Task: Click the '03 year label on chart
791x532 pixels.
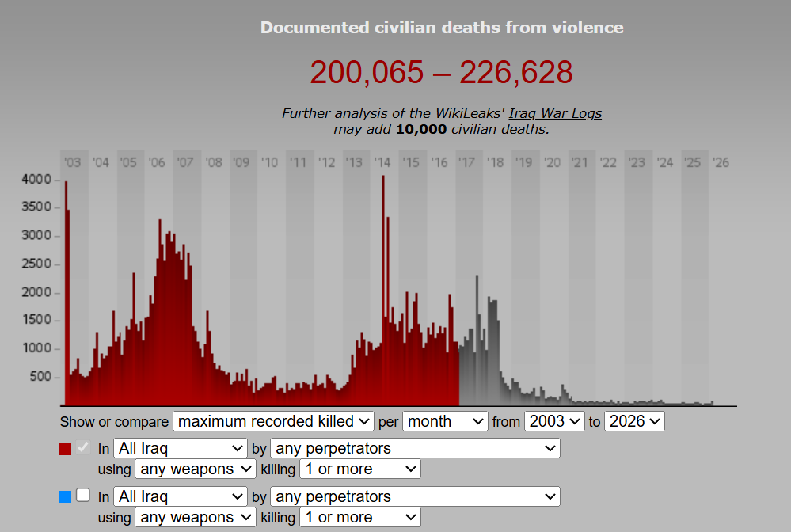Action: (72, 162)
